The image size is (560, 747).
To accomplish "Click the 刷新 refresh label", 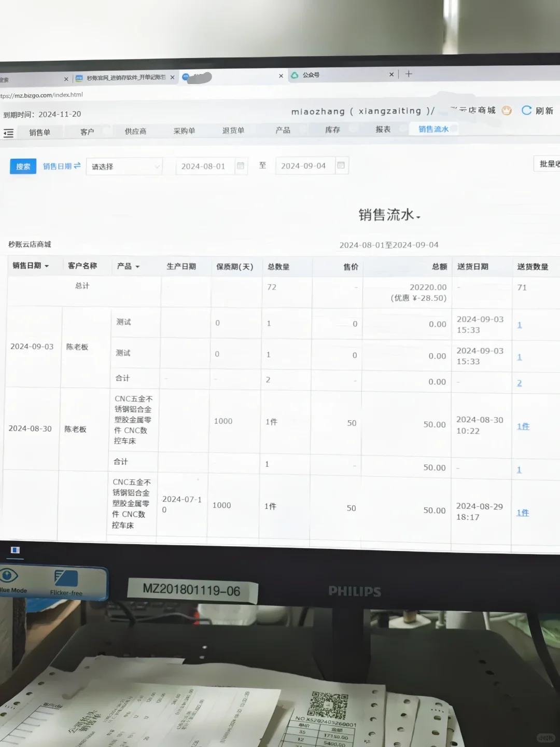I will coord(544,110).
